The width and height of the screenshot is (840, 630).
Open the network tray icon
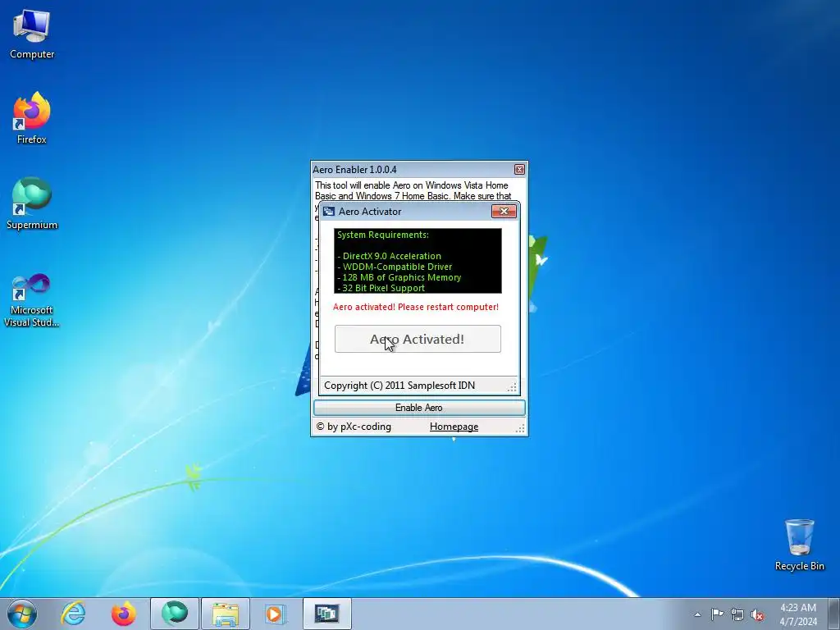pyautogui.click(x=737, y=614)
